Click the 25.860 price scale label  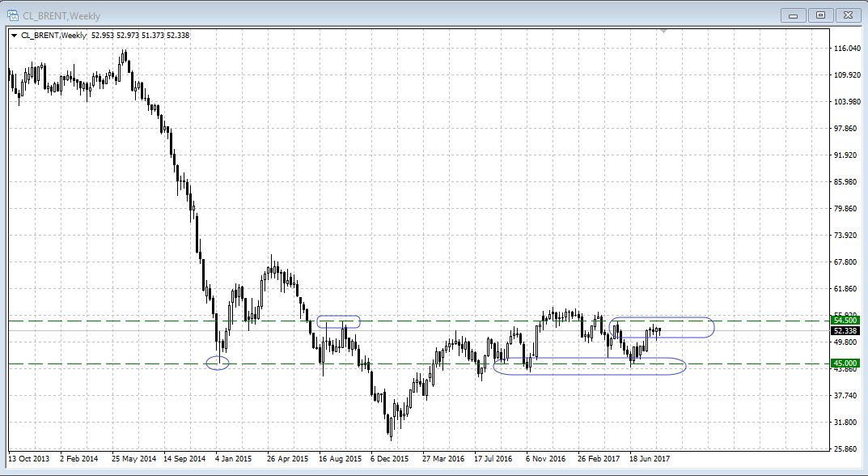coord(845,448)
